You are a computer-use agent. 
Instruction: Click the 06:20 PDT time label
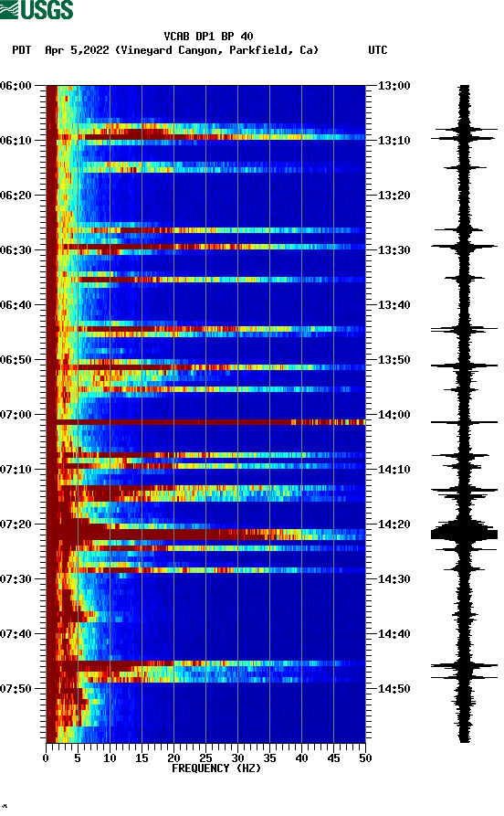(x=16, y=196)
